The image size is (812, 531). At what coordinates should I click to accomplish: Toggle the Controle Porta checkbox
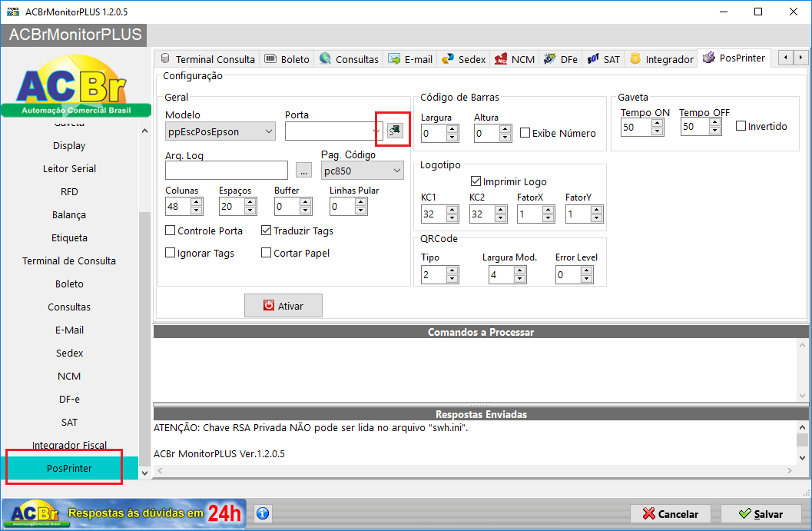point(204,231)
